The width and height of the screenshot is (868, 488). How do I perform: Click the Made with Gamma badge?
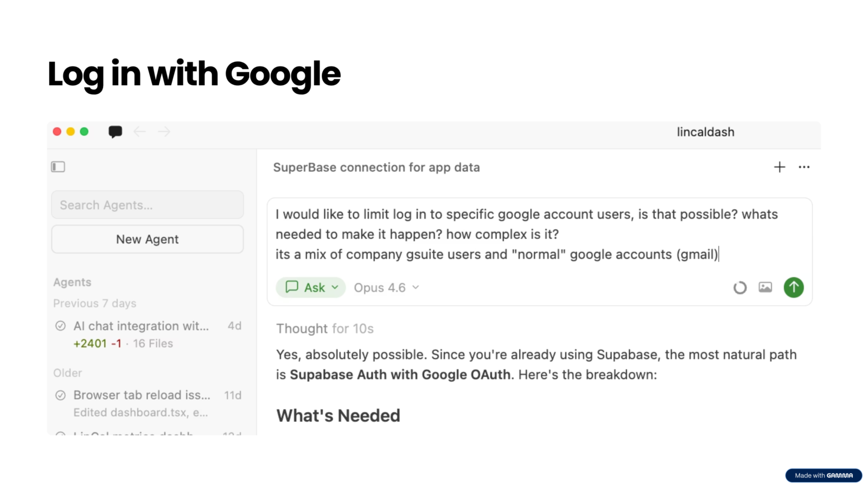click(x=823, y=476)
